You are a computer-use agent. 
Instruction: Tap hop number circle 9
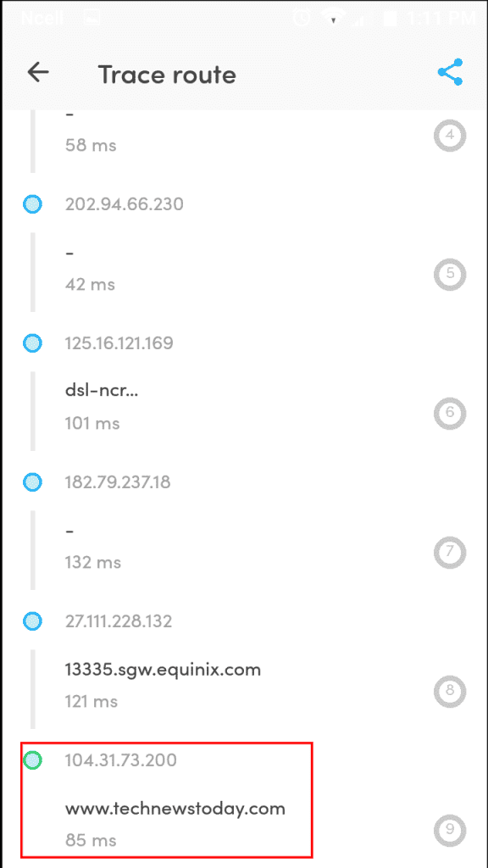coord(450,831)
